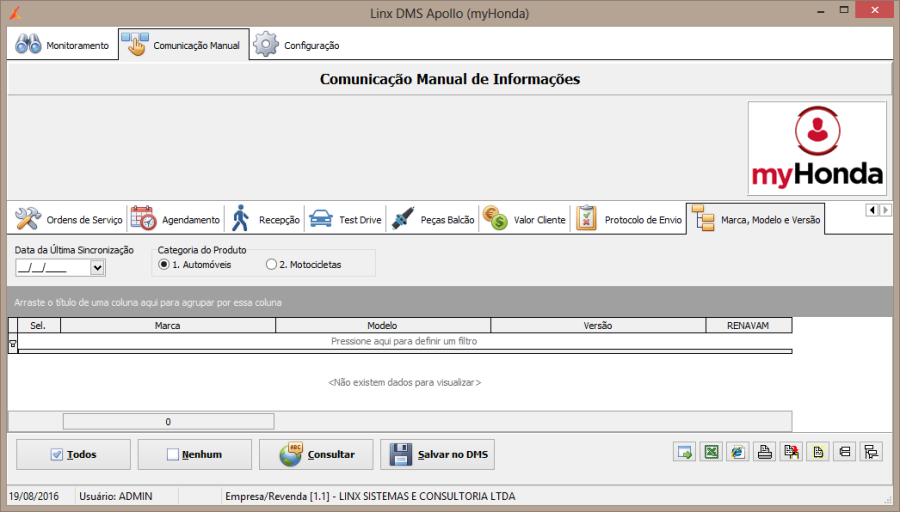900x512 pixels.
Task: Click the hand pointer Comunicação Manual icon
Action: [x=135, y=44]
